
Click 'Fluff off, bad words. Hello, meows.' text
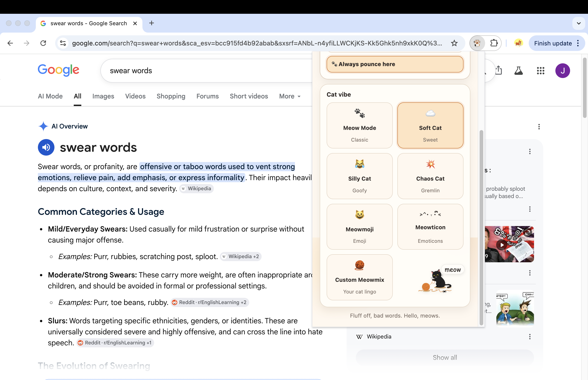click(395, 316)
